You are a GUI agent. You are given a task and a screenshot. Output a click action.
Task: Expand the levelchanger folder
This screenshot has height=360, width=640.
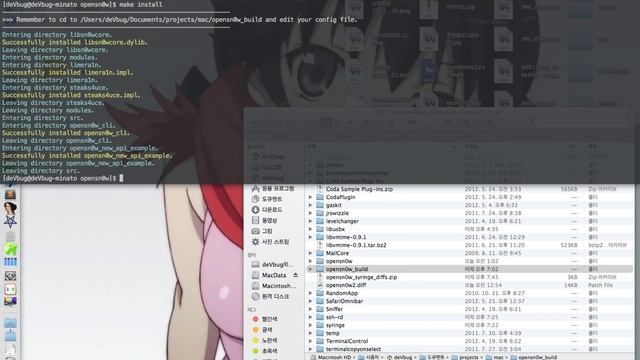point(310,221)
